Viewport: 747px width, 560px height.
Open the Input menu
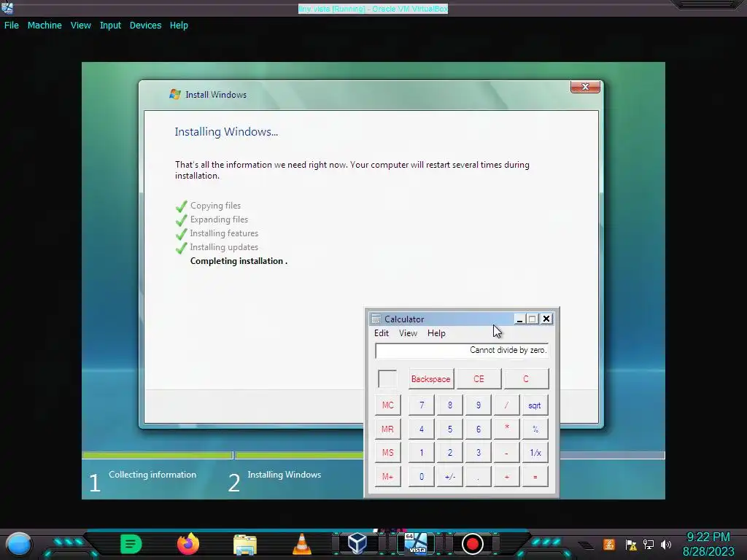coord(110,26)
